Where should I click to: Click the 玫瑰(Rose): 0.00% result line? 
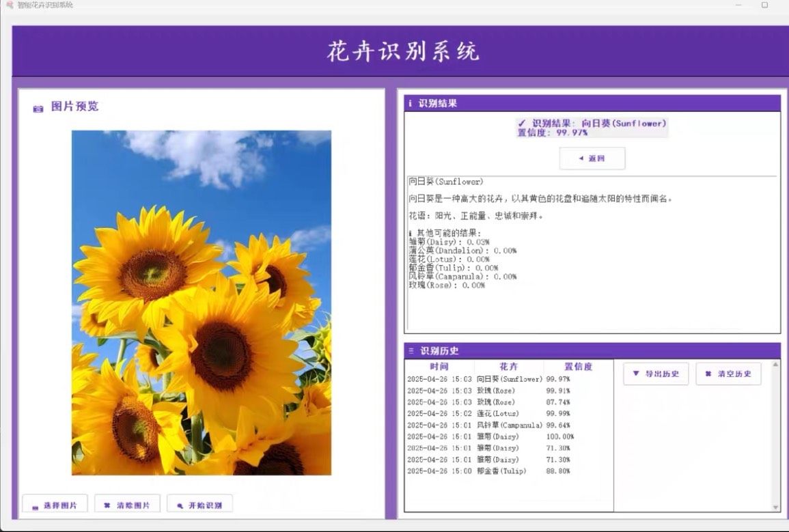click(x=447, y=285)
